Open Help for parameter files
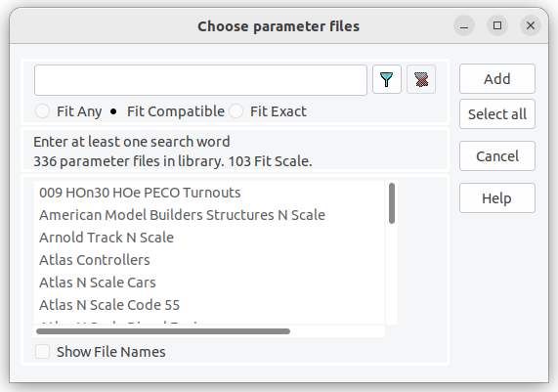The width and height of the screenshot is (558, 392). [497, 198]
